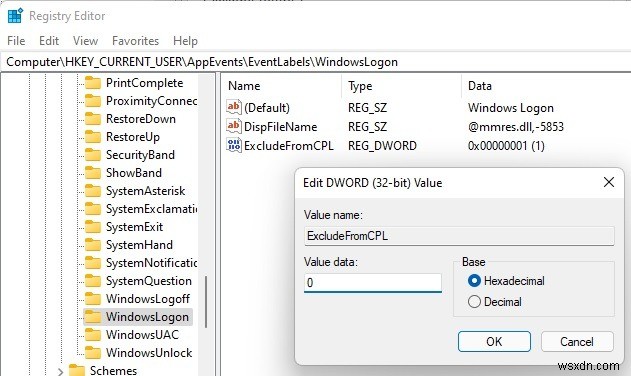Image resolution: width=631 pixels, height=376 pixels.
Task: Select the ShowBand folder icon
Action: [93, 173]
